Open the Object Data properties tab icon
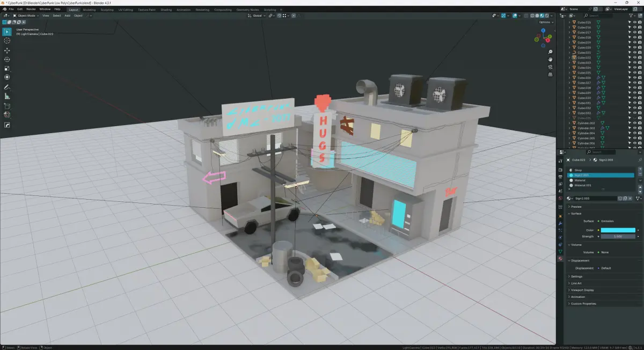Image resolution: width=644 pixels, height=350 pixels. (x=560, y=252)
